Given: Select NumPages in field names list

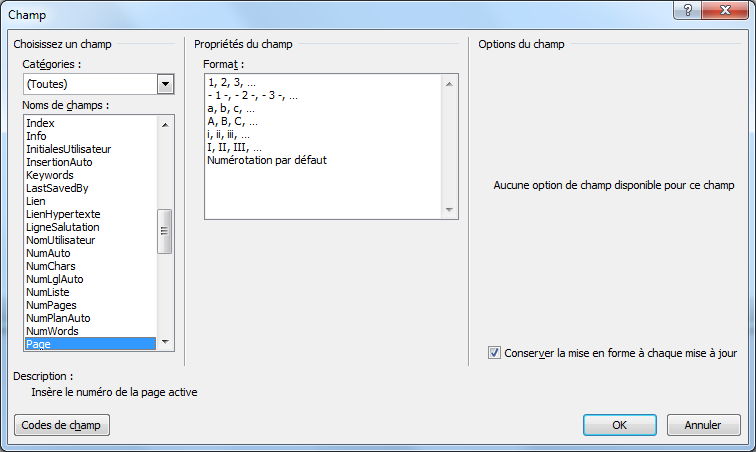Looking at the screenshot, I should pos(51,305).
